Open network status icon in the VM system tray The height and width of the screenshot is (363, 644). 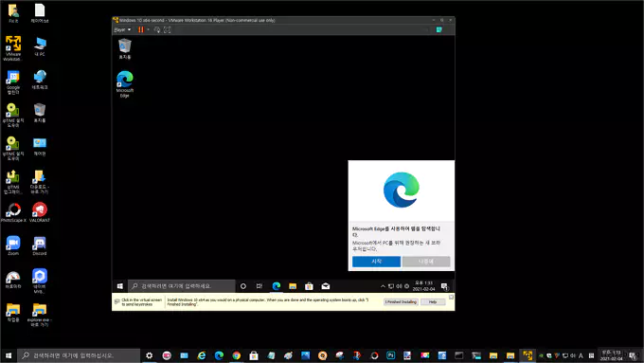point(391,286)
